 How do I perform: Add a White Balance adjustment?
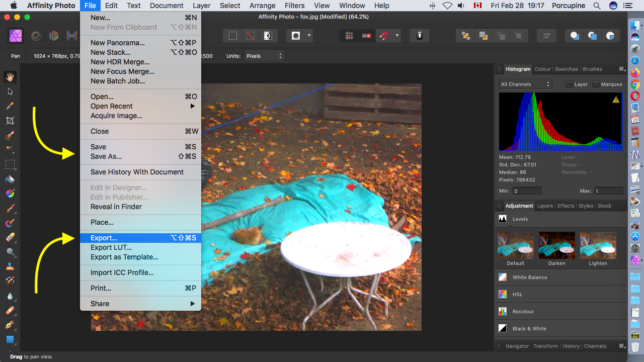coord(560,278)
